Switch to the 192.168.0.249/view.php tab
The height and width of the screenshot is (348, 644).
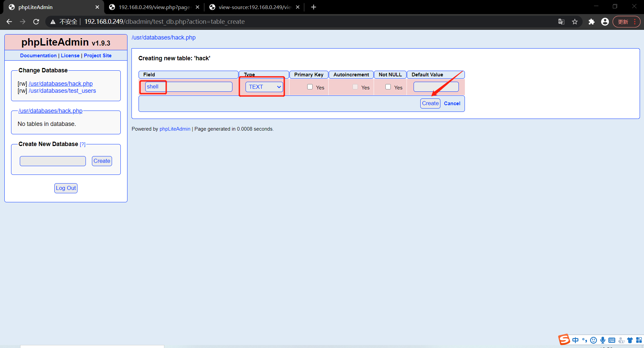(x=154, y=7)
